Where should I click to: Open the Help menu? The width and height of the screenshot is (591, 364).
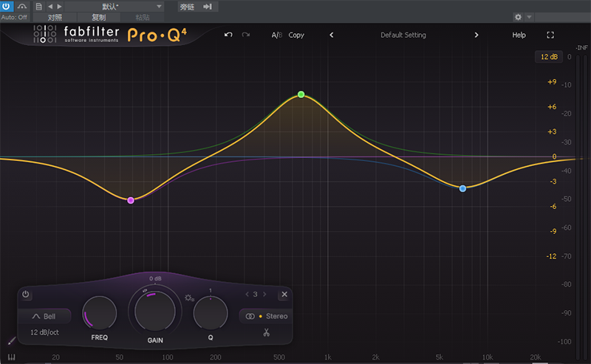click(519, 35)
